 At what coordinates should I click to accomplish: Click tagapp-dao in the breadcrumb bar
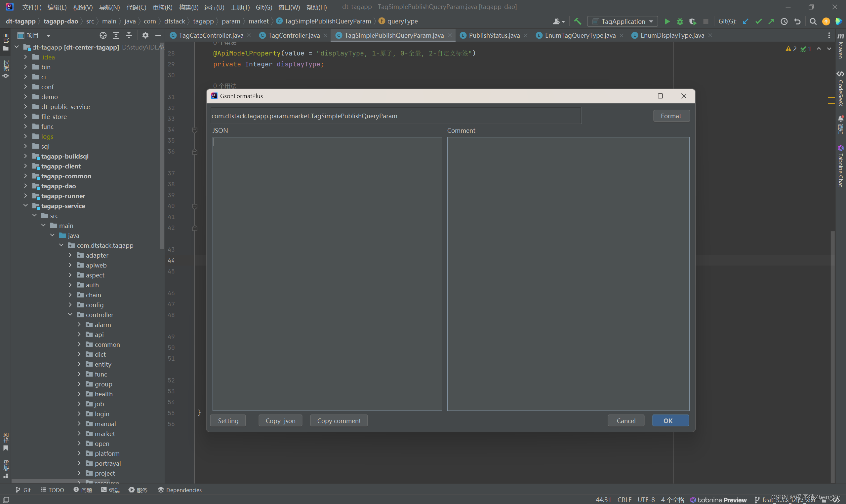click(x=61, y=21)
